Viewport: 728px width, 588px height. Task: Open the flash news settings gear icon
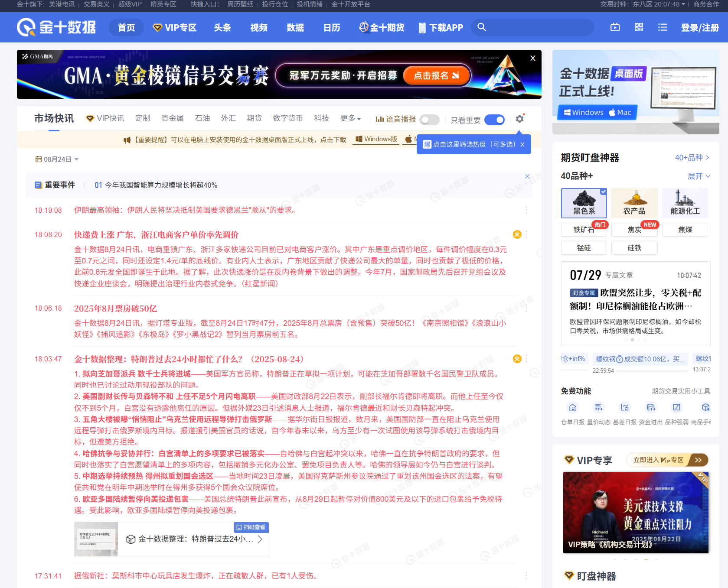[519, 119]
